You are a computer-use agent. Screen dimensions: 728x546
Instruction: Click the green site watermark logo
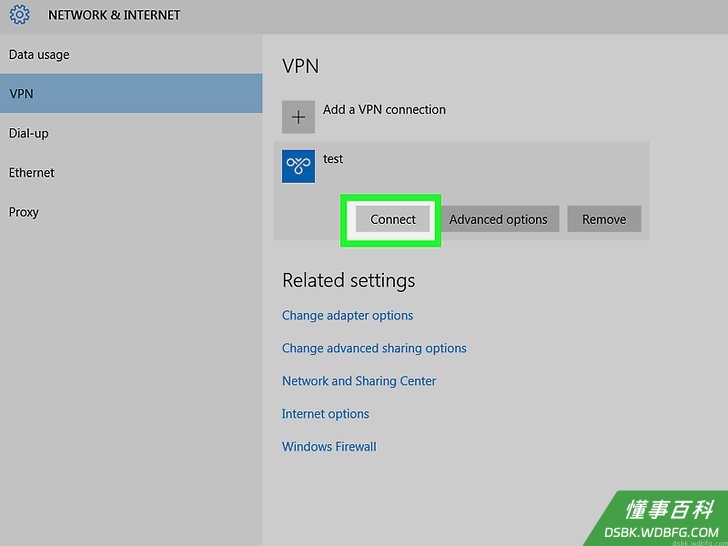(659, 518)
